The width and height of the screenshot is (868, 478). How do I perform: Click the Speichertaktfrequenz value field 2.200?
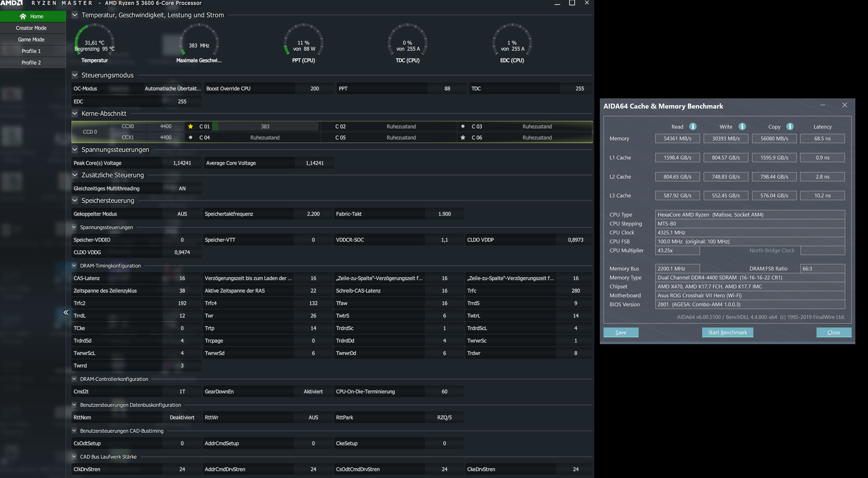313,214
